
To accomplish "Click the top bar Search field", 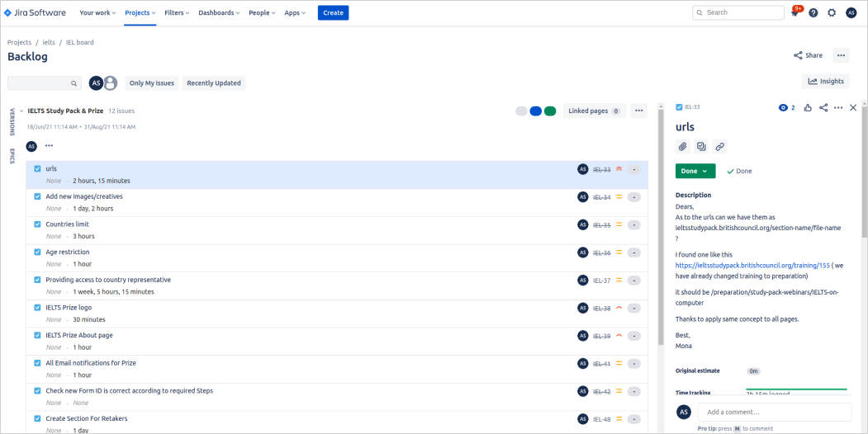I will coord(738,12).
